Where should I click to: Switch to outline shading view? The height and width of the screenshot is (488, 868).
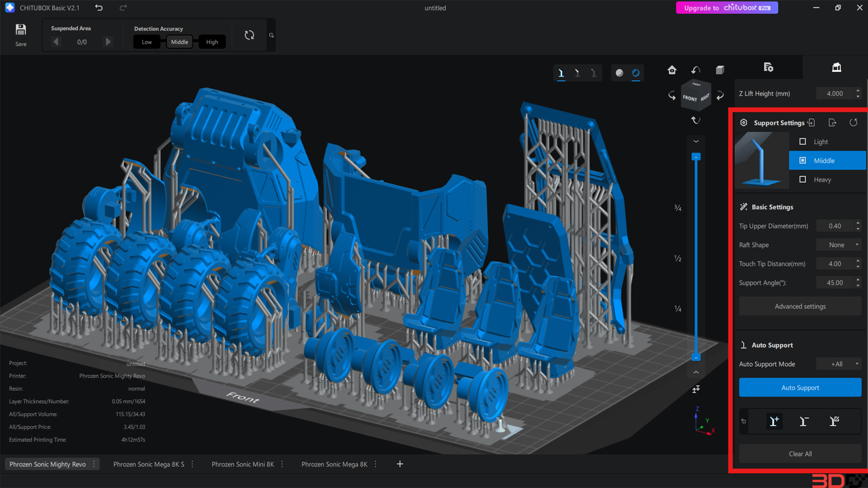pyautogui.click(x=636, y=73)
